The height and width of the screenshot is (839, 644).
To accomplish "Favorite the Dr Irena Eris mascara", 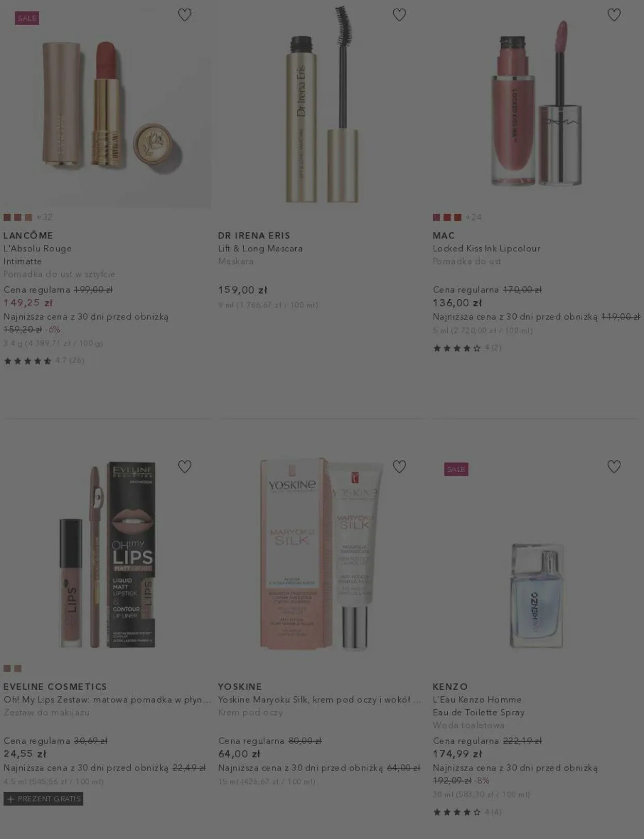I will pyautogui.click(x=399, y=15).
